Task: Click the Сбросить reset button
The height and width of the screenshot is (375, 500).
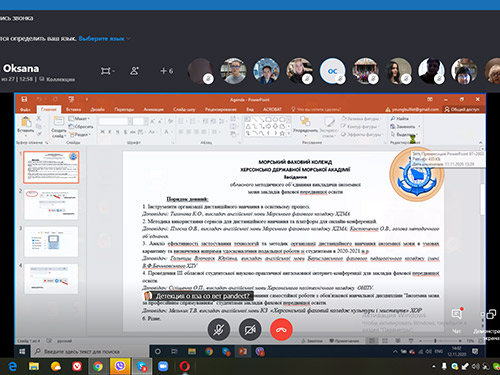Action: click(81, 127)
